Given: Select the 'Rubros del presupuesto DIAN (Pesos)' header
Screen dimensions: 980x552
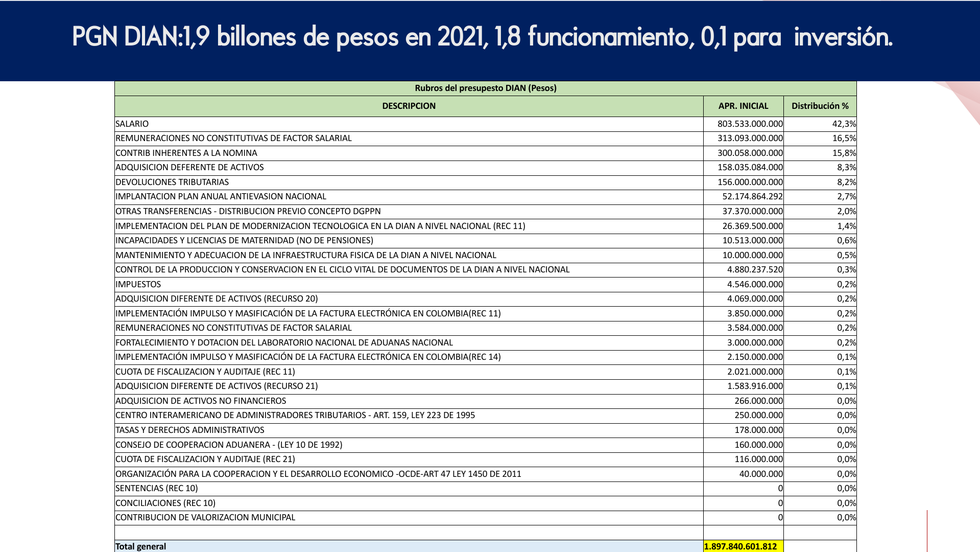Looking at the screenshot, I should pos(486,88).
